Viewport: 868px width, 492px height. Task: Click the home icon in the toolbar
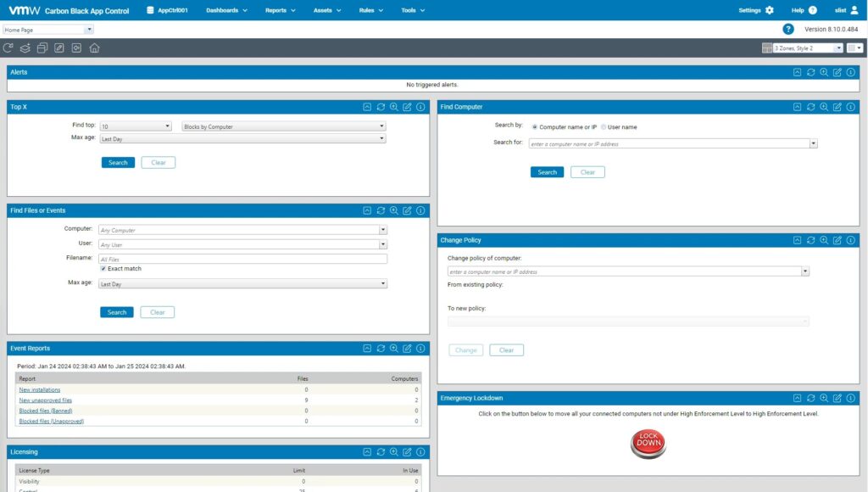[x=94, y=48]
